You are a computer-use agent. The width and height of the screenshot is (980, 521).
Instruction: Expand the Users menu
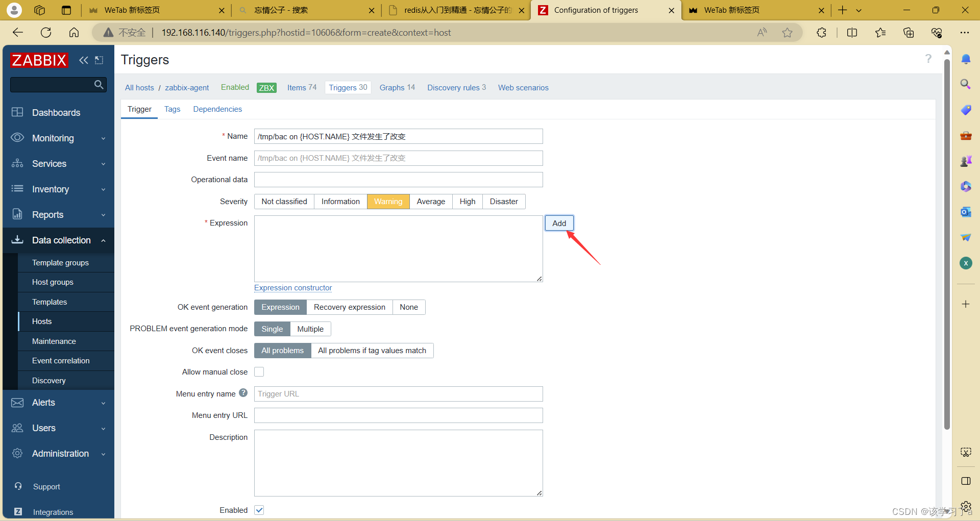pyautogui.click(x=58, y=428)
